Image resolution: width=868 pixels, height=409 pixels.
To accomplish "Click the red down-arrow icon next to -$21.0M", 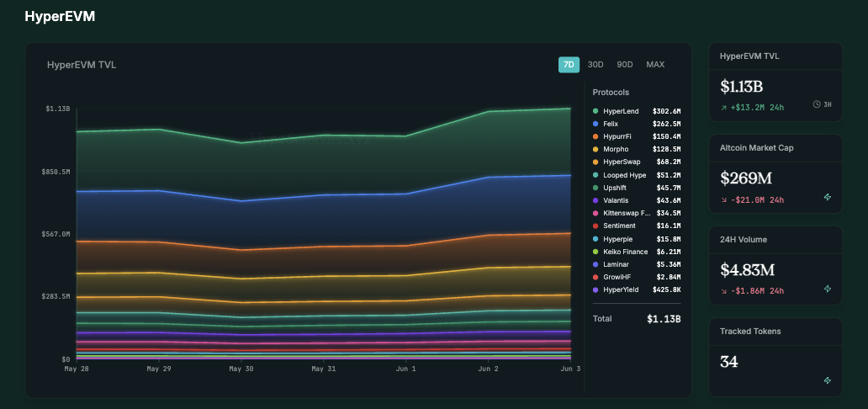I will (x=724, y=200).
